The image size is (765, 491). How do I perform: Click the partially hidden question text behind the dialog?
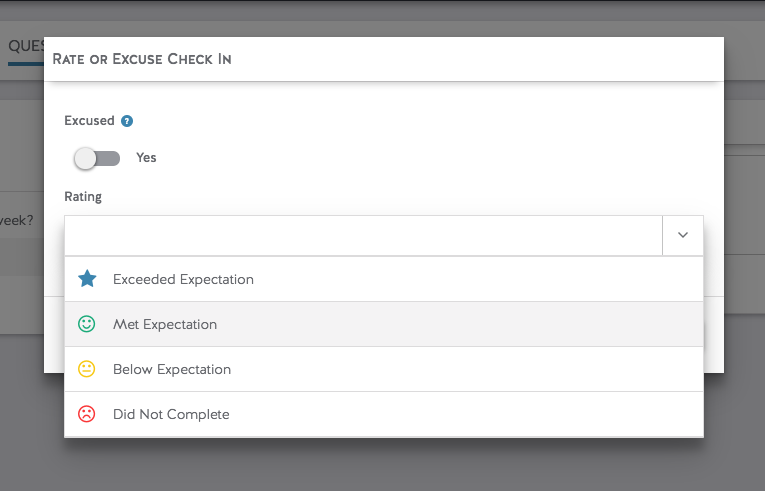20,221
